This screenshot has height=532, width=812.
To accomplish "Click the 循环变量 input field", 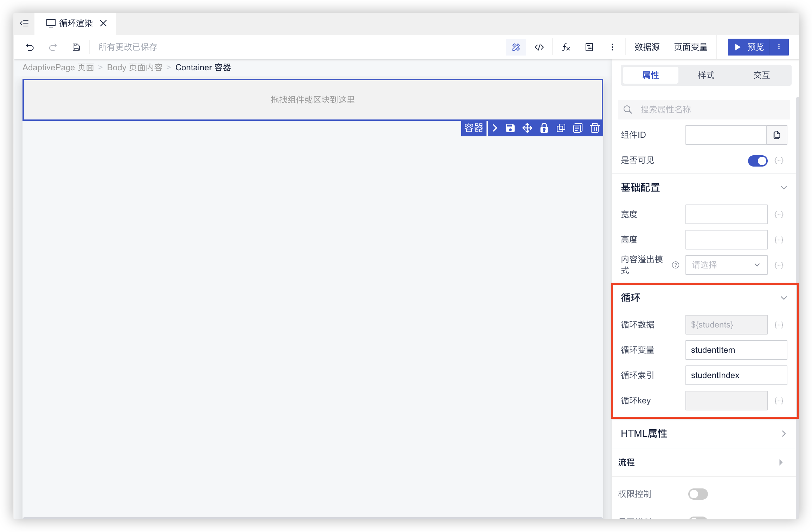I will [736, 350].
